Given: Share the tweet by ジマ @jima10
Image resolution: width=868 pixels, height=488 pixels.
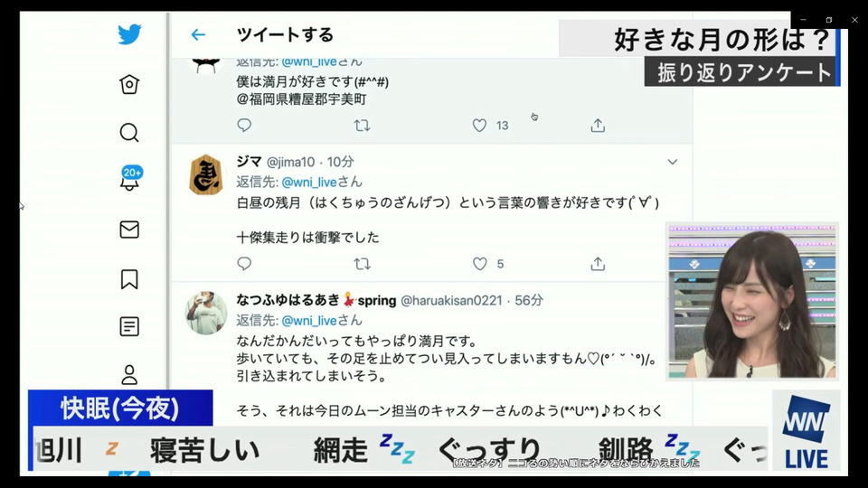Looking at the screenshot, I should click(598, 264).
